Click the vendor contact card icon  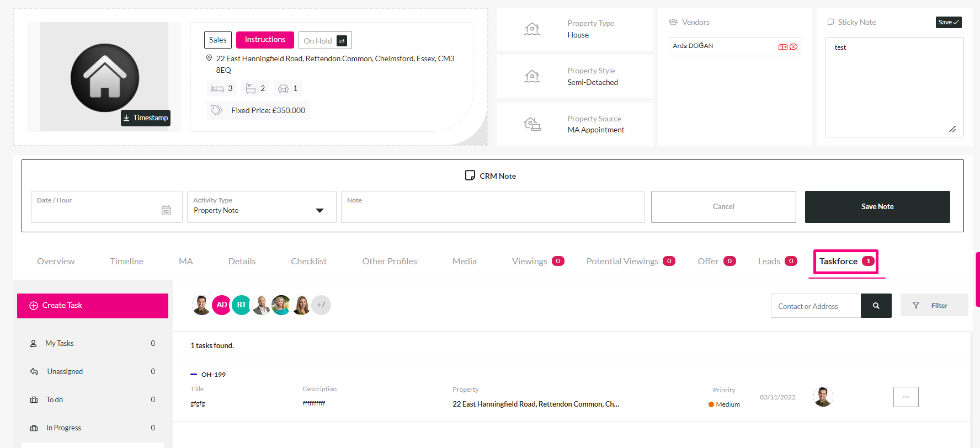point(782,47)
